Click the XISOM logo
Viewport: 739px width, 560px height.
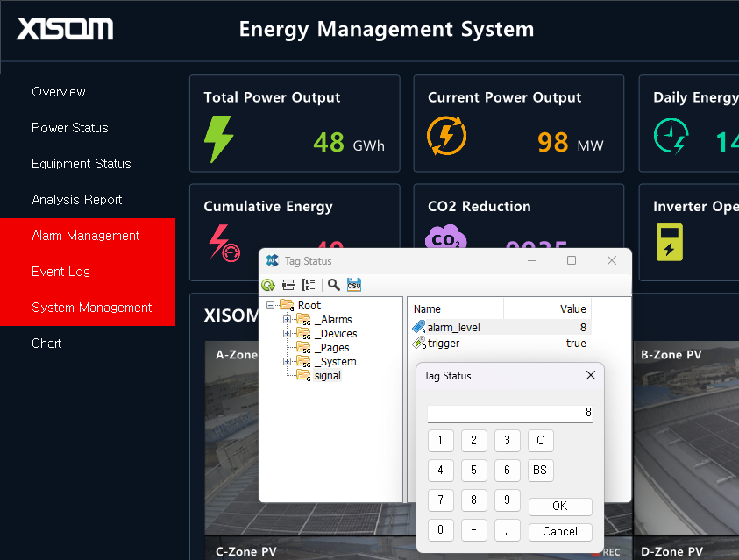(x=65, y=29)
